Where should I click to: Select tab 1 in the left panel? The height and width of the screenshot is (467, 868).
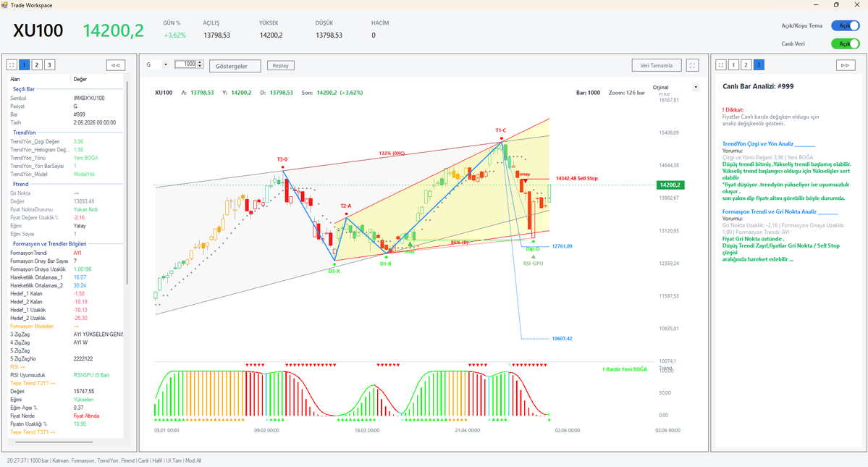pos(25,64)
